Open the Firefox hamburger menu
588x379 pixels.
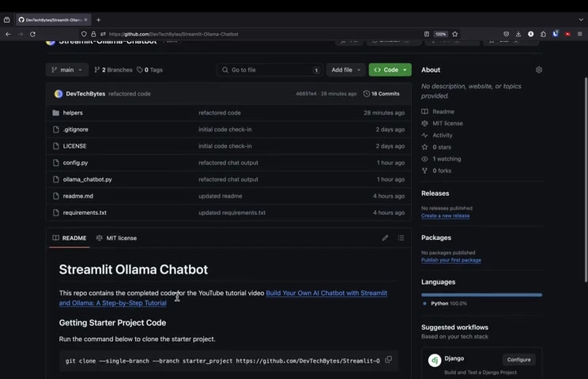[x=580, y=34]
